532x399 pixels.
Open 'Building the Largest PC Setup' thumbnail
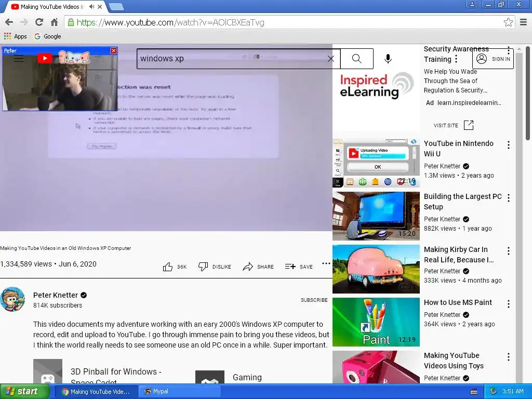click(x=376, y=216)
